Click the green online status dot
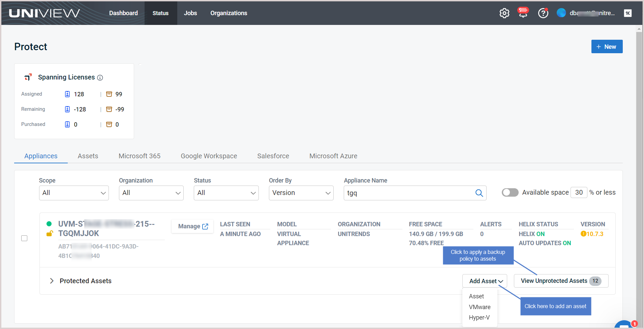 [49, 224]
